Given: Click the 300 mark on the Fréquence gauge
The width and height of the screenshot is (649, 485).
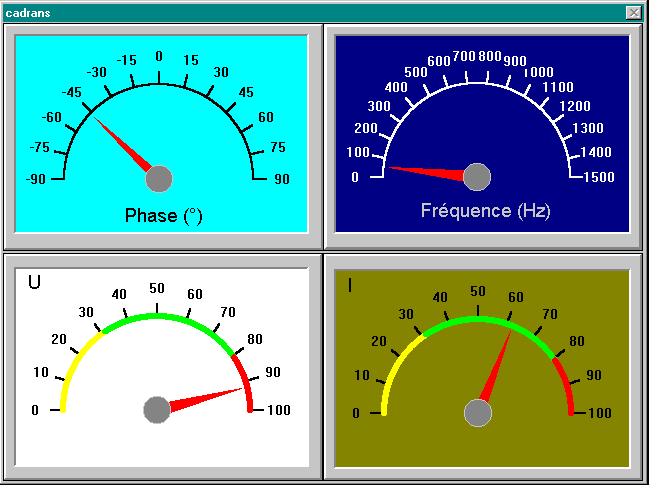Looking at the screenshot, I should coord(379,106).
